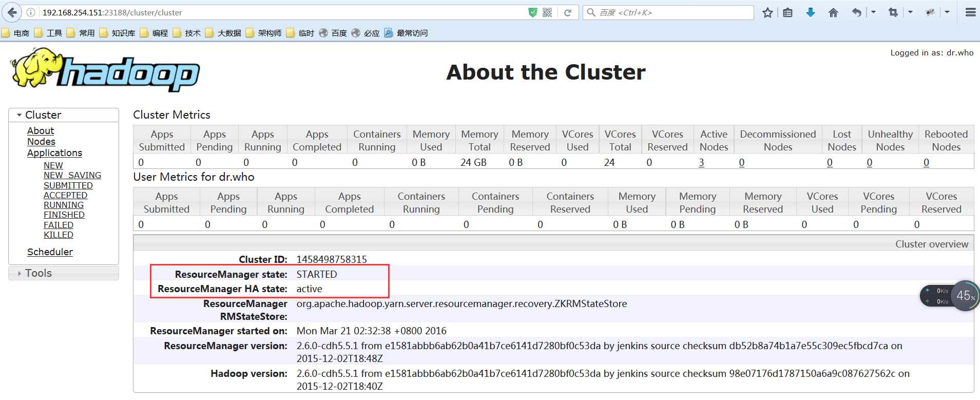Open the 知识库 bookmark folder
The height and width of the screenshot is (400, 980).
coord(118,33)
